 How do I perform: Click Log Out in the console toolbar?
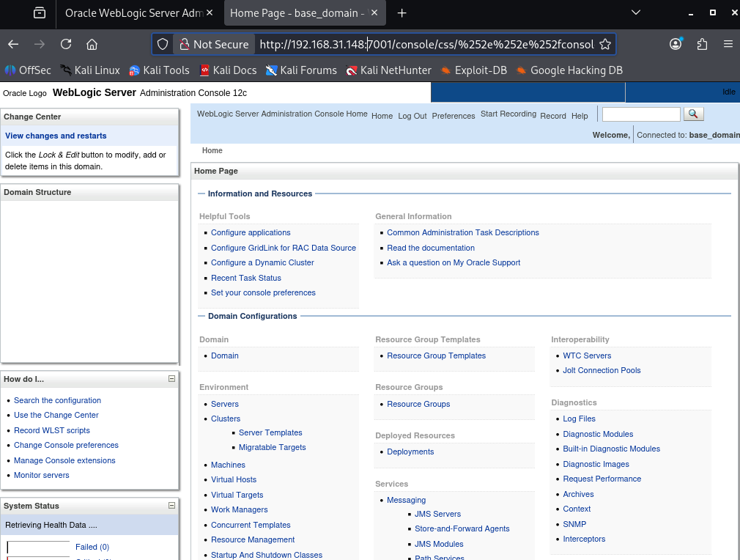412,116
